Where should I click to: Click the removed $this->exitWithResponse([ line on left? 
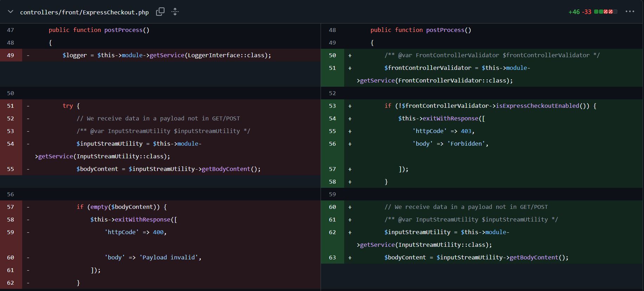[x=134, y=219]
